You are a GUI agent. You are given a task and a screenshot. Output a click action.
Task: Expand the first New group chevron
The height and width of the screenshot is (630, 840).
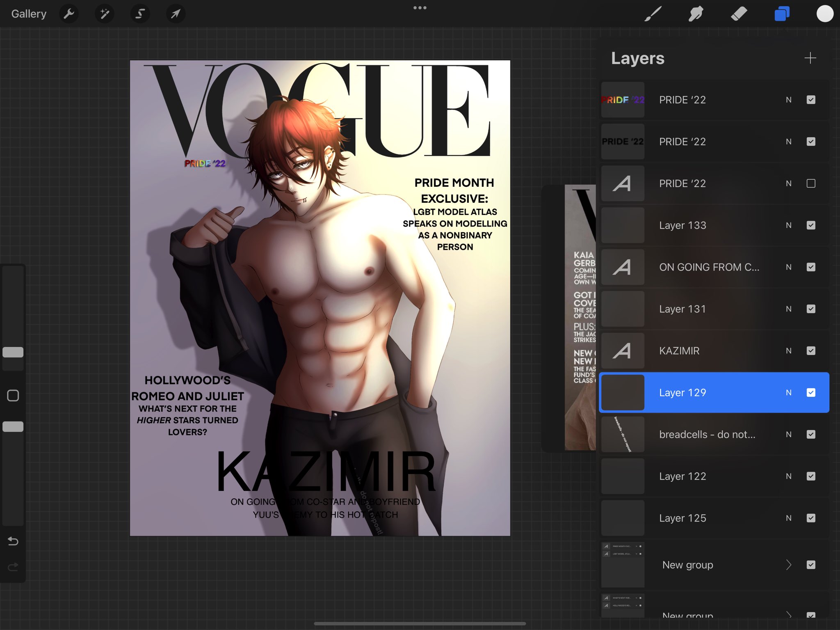tap(789, 565)
